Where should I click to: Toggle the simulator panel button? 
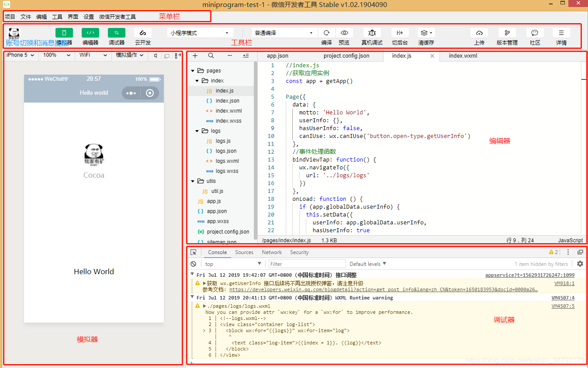(64, 33)
